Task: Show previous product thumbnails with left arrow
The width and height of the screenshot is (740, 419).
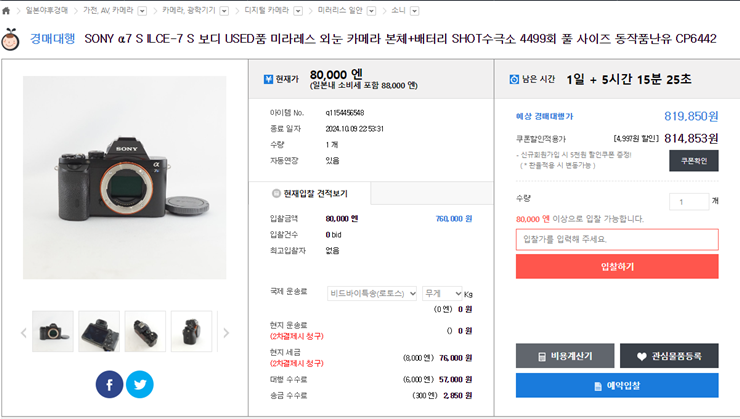Action: [x=24, y=333]
